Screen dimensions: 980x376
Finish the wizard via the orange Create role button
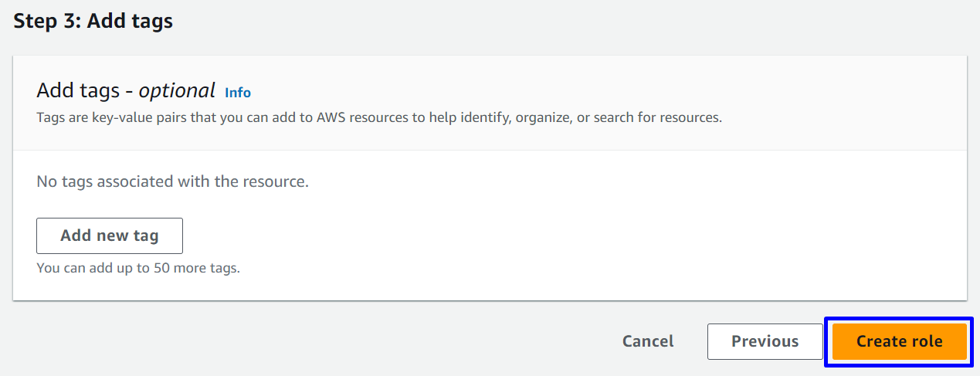pyautogui.click(x=899, y=341)
